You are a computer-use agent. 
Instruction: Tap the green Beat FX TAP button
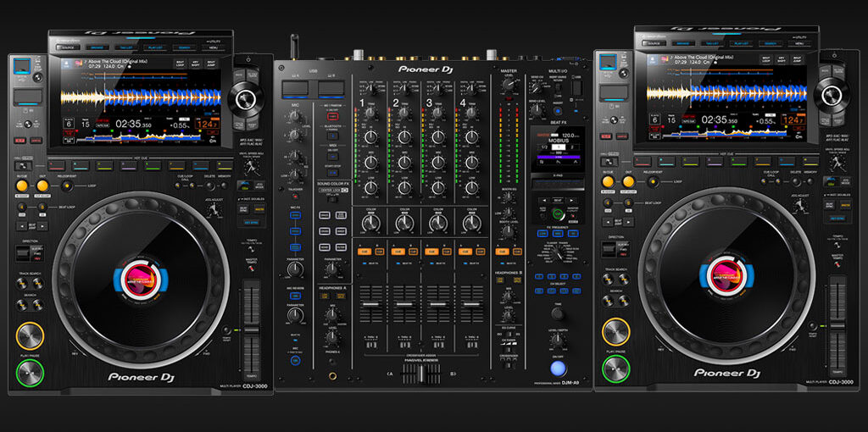click(x=558, y=214)
